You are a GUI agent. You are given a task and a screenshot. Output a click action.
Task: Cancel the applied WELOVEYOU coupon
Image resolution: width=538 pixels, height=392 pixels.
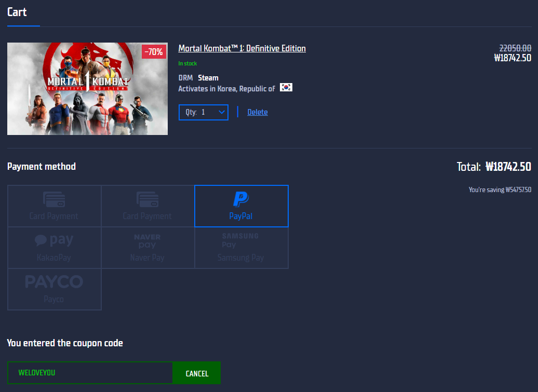click(x=197, y=373)
